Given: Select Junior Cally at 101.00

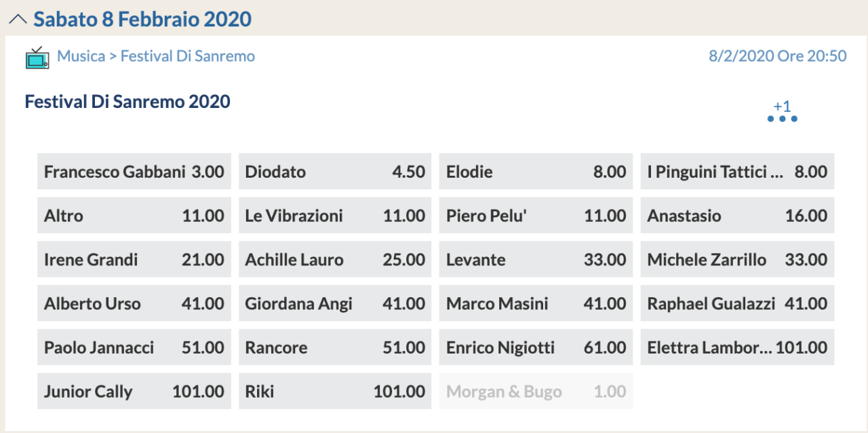Looking at the screenshot, I should coord(134,391).
